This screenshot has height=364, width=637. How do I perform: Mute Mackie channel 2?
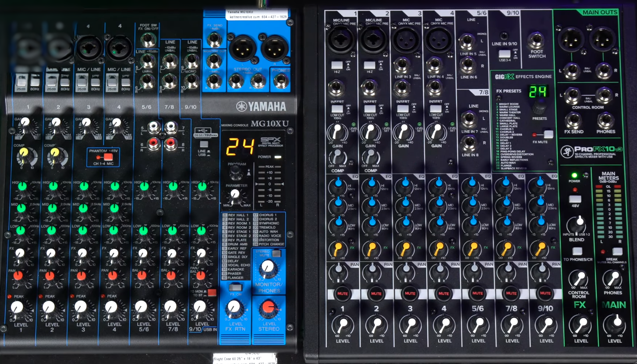tap(376, 293)
